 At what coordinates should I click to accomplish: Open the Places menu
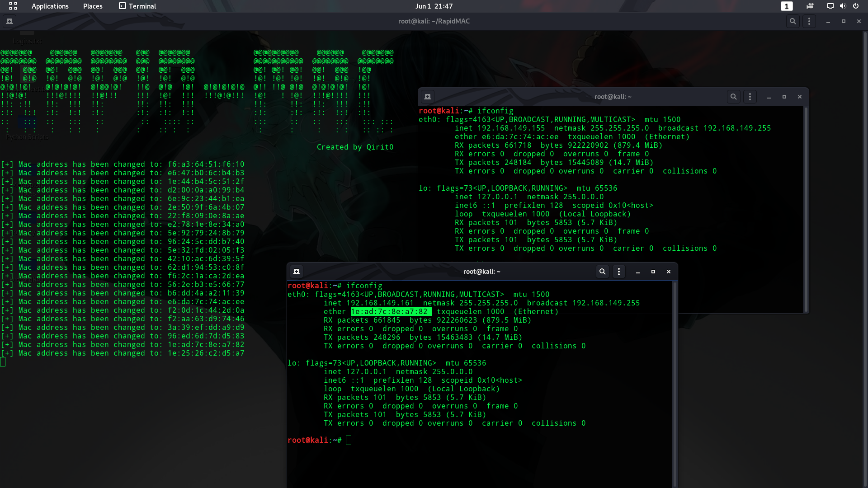click(x=93, y=6)
